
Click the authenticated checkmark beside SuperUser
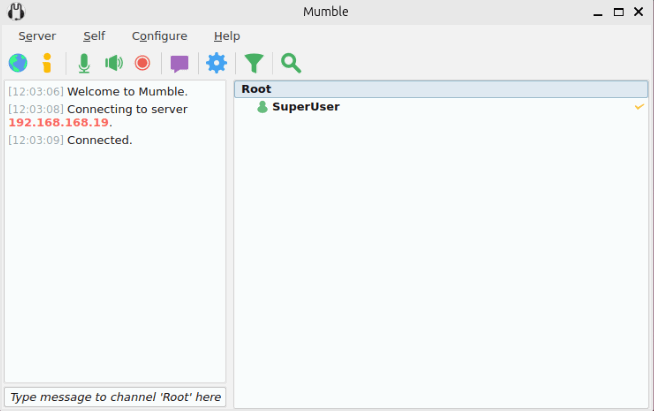[639, 107]
